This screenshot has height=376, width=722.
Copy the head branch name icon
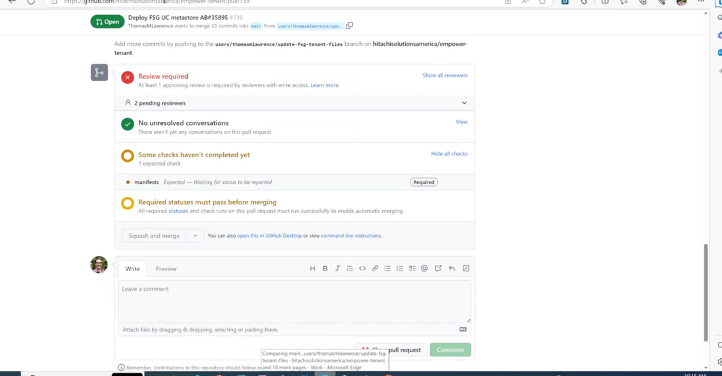click(x=349, y=26)
